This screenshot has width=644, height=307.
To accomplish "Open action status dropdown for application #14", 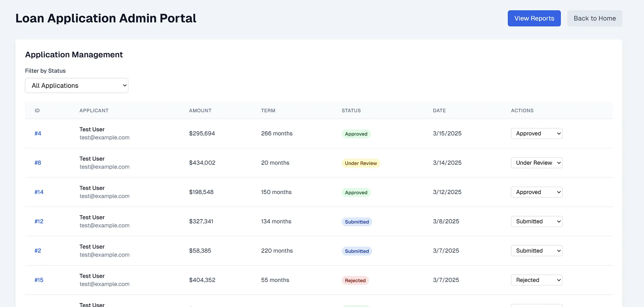I will 536,192.
